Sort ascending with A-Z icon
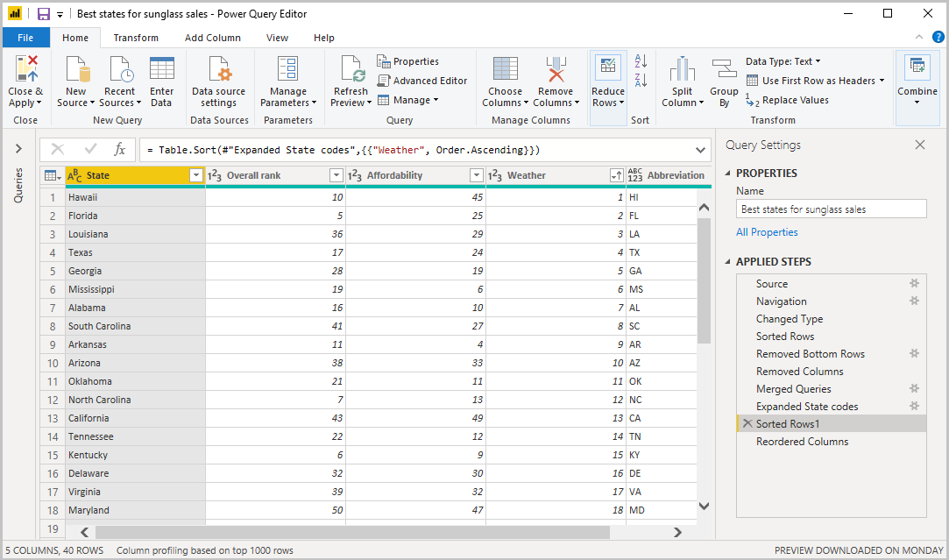Viewport: 949px width, 560px height. tap(641, 60)
